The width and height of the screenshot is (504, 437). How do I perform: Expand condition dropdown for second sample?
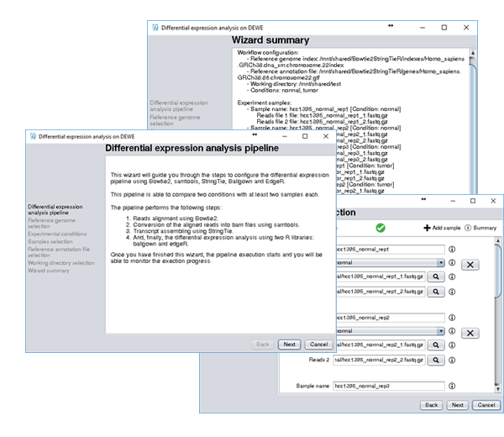pyautogui.click(x=441, y=331)
